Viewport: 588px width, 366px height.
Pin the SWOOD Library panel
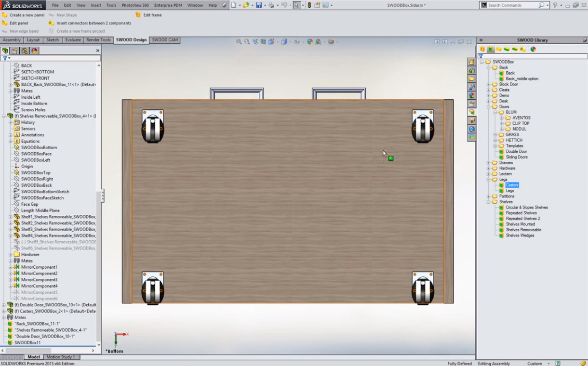(x=585, y=40)
